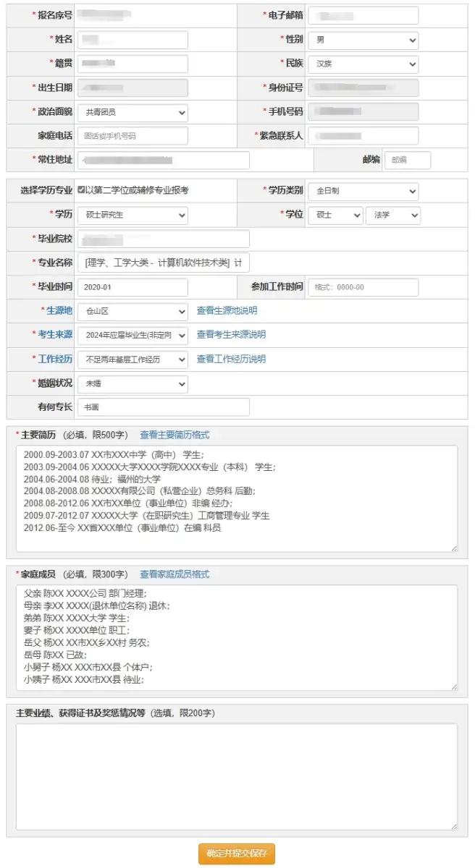Open the 查看工作经历说明 link

click(x=231, y=359)
